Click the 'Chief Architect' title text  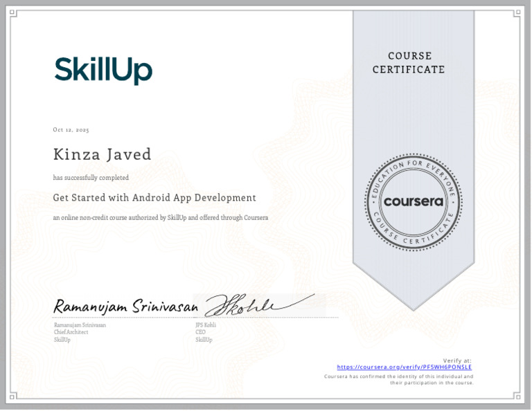[x=71, y=332]
